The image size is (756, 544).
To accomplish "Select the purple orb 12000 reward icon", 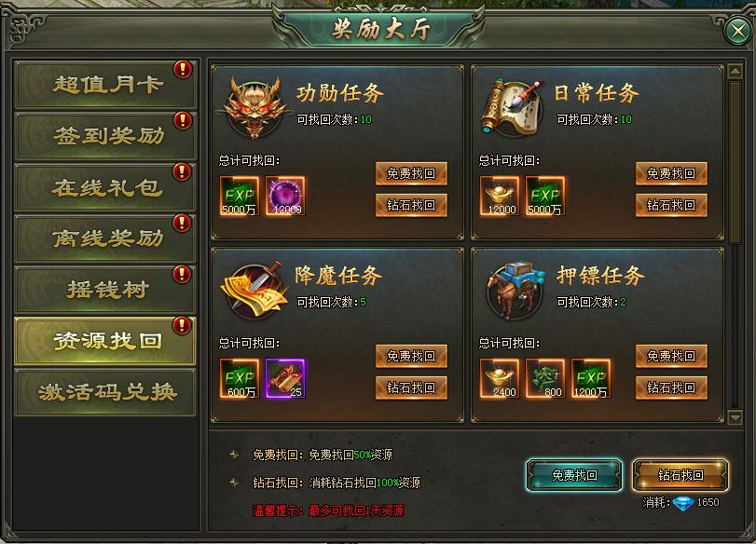I will (x=285, y=196).
